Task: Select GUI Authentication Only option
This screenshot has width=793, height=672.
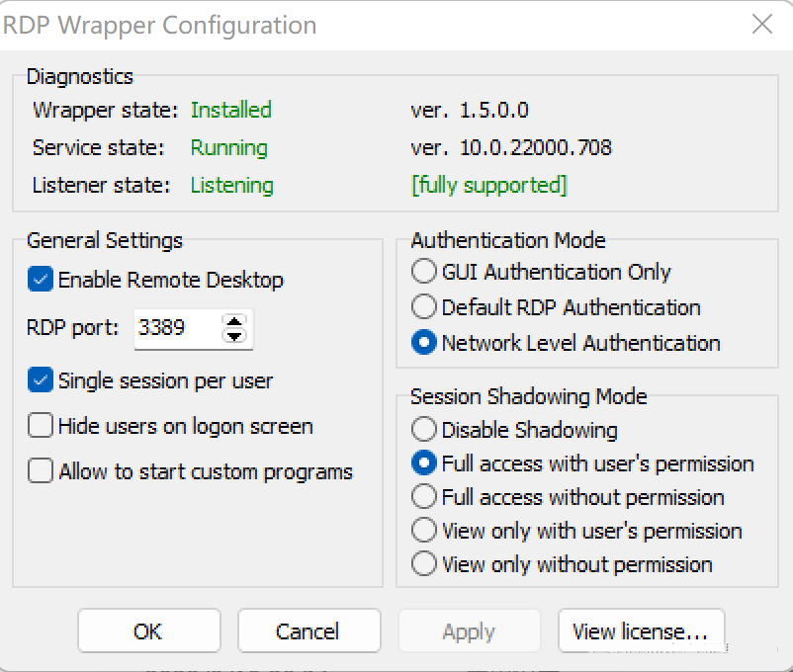Action: click(x=424, y=272)
